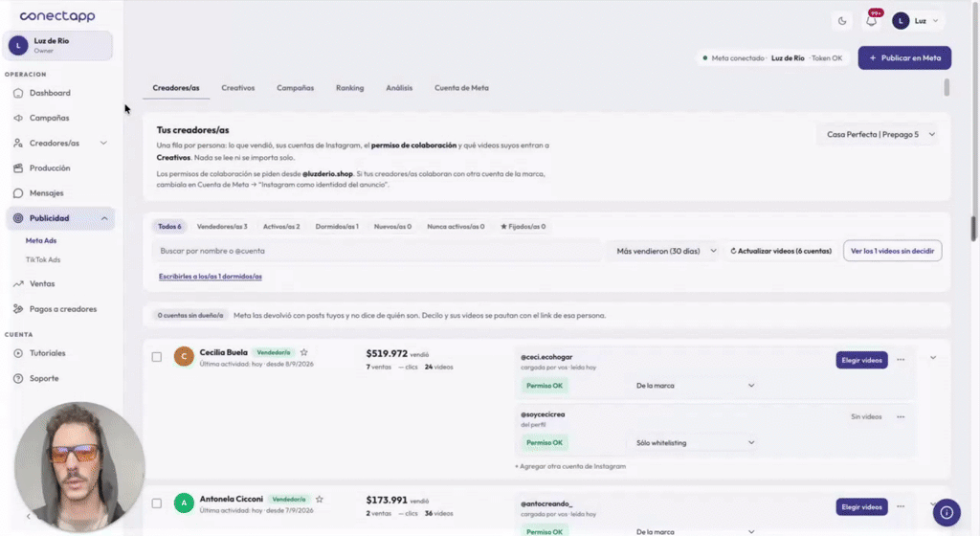Viewport: 980px width, 536px height.
Task: Click the Creadores/as person icon in sidebar
Action: click(18, 143)
